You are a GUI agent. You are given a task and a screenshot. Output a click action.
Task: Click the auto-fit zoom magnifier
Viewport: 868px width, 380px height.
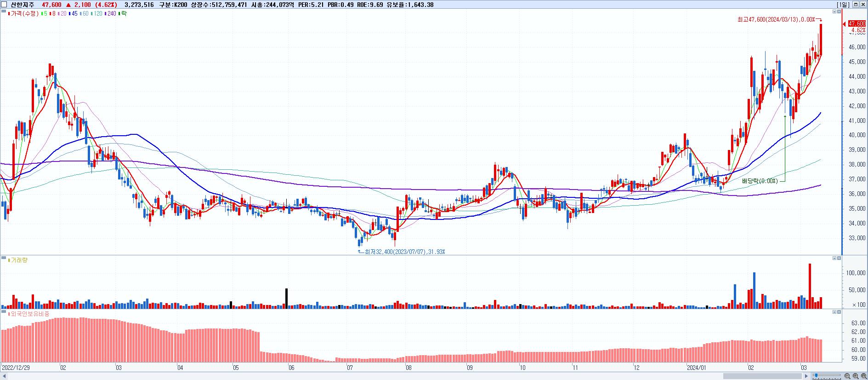click(864, 376)
